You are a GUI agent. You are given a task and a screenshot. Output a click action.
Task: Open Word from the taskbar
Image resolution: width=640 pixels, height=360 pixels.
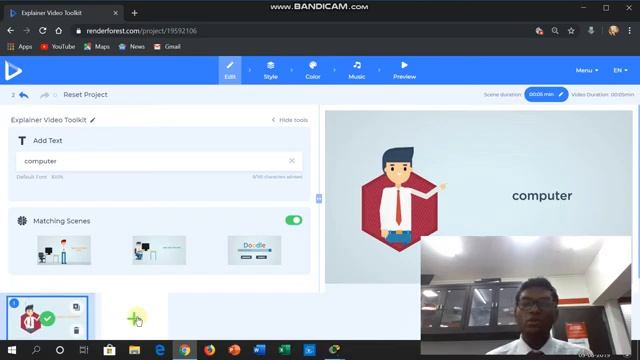pos(259,350)
